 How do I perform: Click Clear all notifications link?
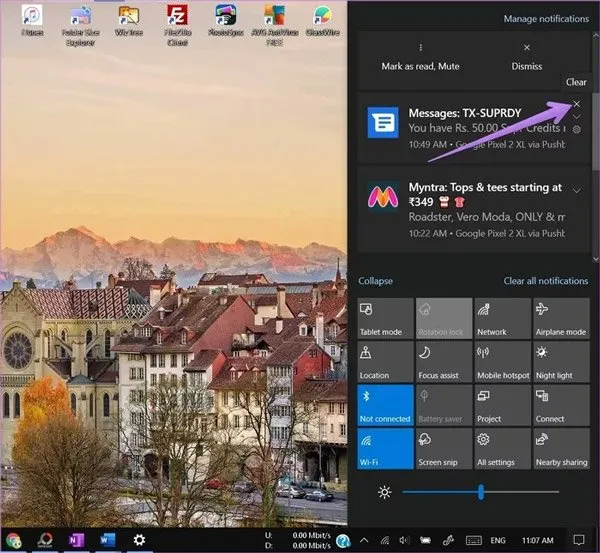pos(545,281)
